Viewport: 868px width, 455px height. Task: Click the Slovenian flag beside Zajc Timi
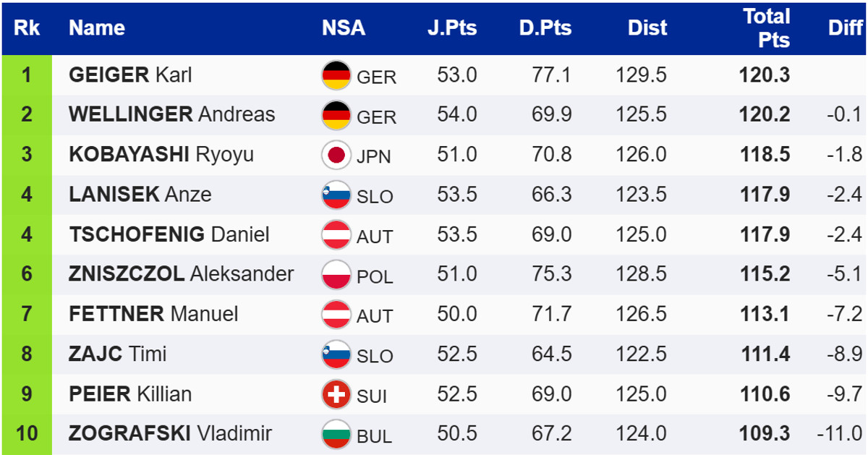click(x=336, y=354)
